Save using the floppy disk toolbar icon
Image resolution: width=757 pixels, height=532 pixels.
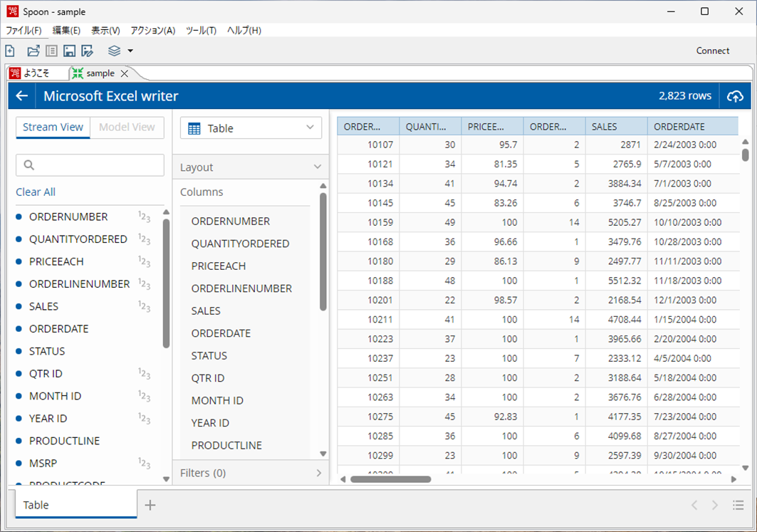(x=70, y=51)
